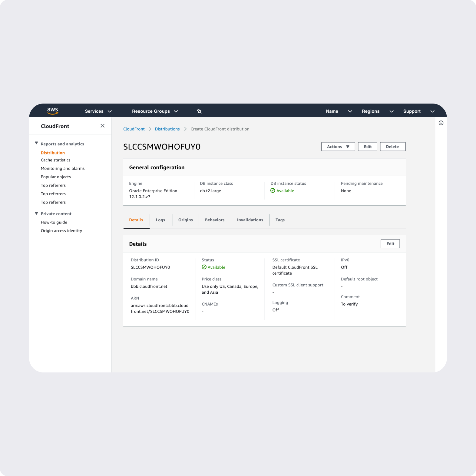Open the Services dropdown menu
The width and height of the screenshot is (476, 476).
(98, 111)
